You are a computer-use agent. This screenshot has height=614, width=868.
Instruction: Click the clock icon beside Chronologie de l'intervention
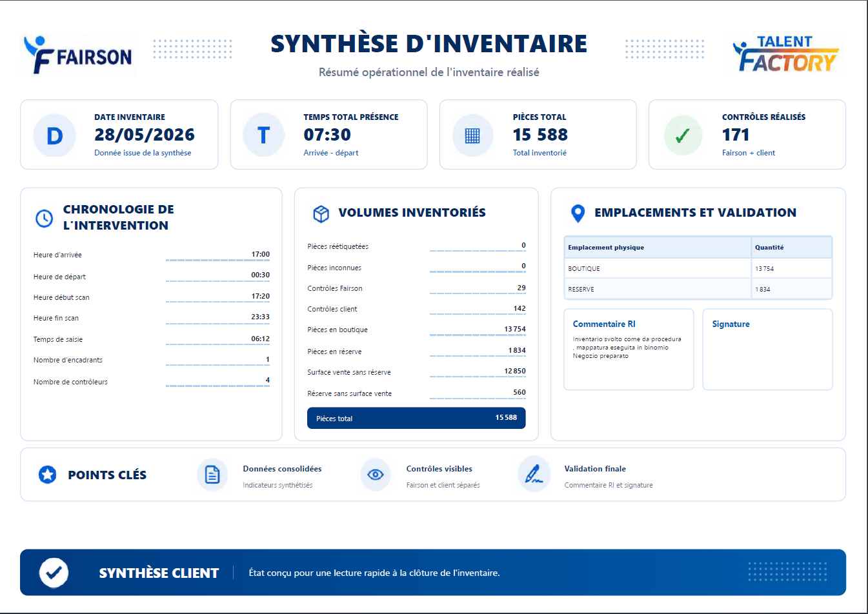click(x=44, y=218)
